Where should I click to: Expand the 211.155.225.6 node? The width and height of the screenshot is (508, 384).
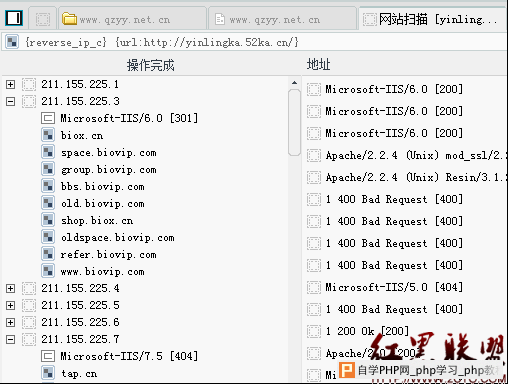[x=10, y=322]
